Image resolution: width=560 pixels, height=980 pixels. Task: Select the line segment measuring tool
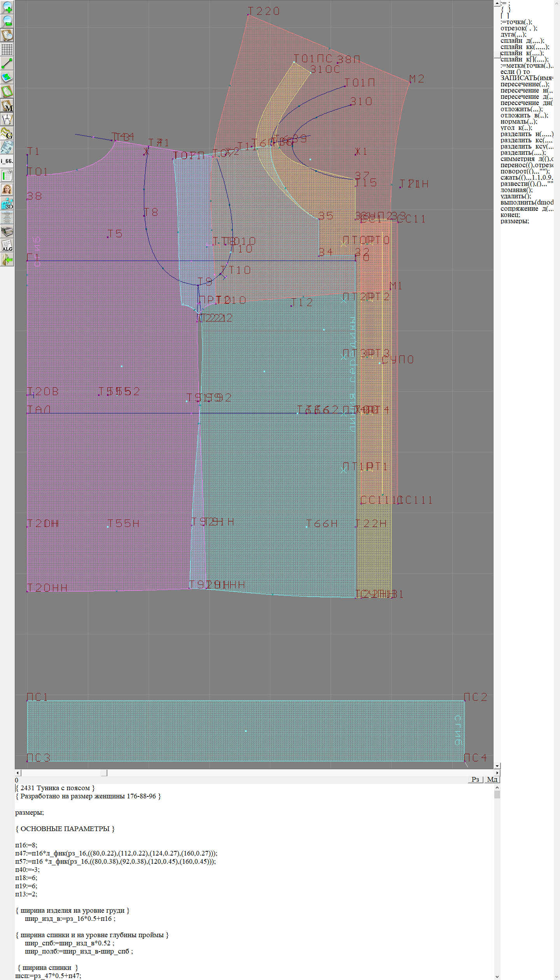click(x=7, y=63)
